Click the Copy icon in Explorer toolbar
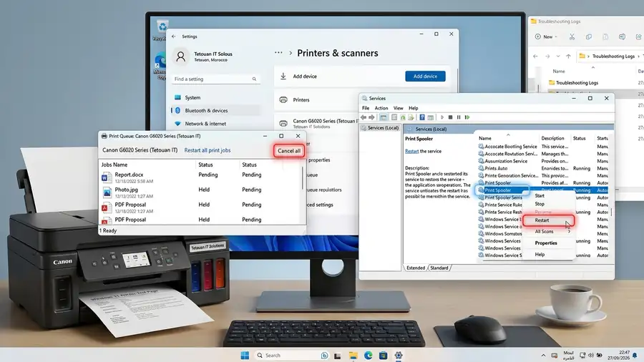 click(589, 37)
